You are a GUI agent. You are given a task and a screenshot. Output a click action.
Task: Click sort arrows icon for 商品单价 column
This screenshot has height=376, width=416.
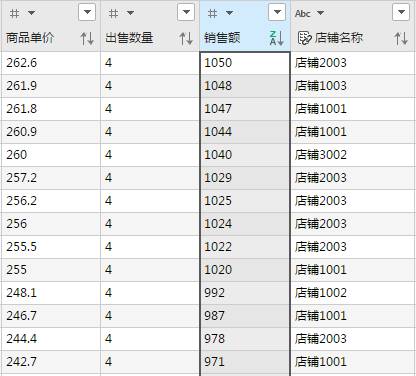(87, 39)
